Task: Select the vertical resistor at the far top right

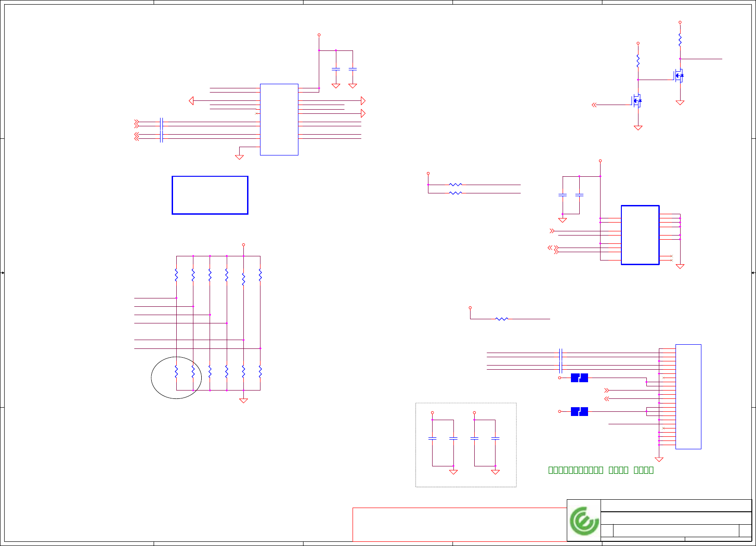Action: coord(680,40)
